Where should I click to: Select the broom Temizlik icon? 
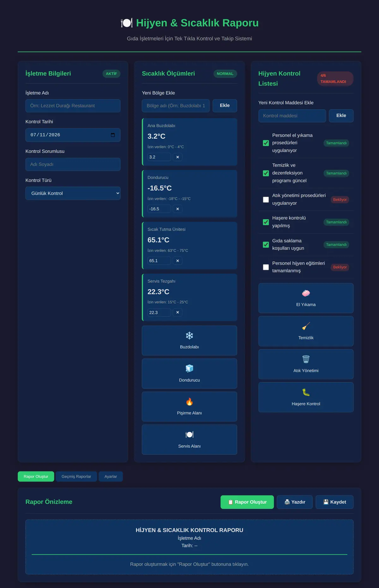(x=306, y=326)
